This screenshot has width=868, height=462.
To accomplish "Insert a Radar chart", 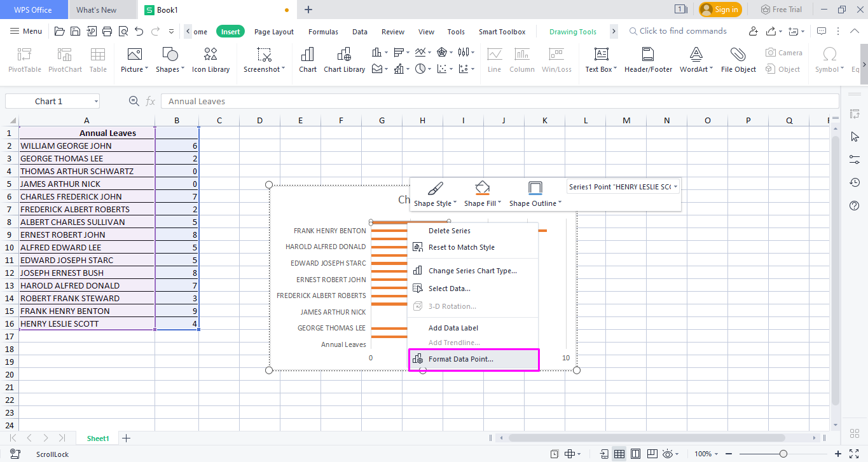I will (x=441, y=51).
